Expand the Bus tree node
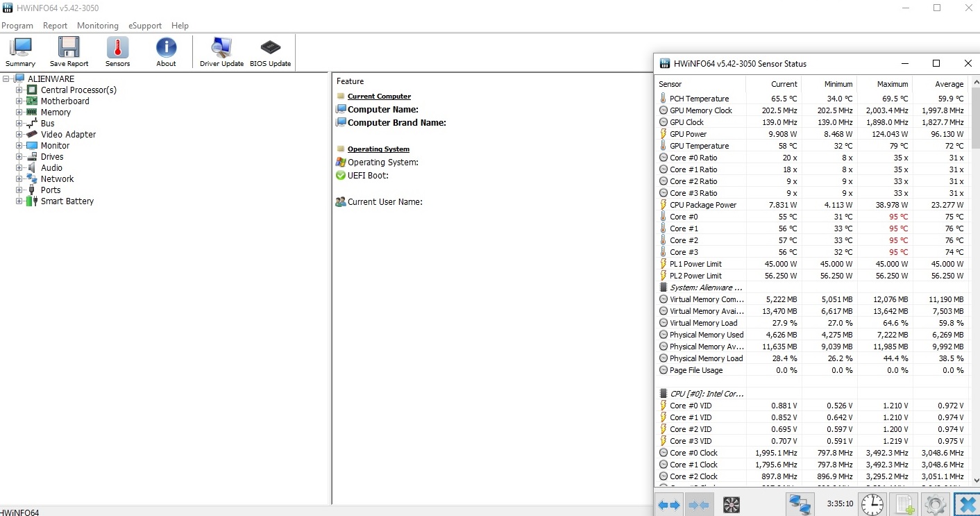The height and width of the screenshot is (516, 980). click(19, 123)
